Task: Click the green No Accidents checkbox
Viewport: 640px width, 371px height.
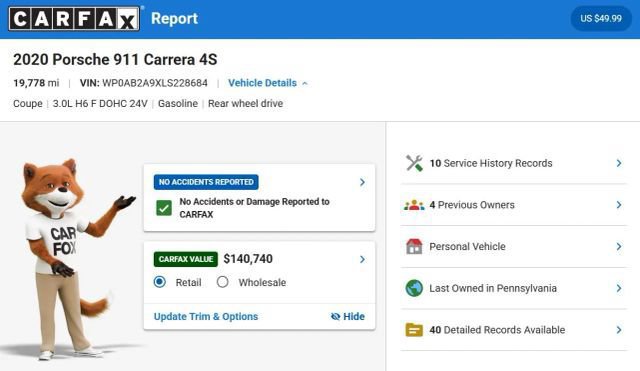Action: pyautogui.click(x=164, y=208)
